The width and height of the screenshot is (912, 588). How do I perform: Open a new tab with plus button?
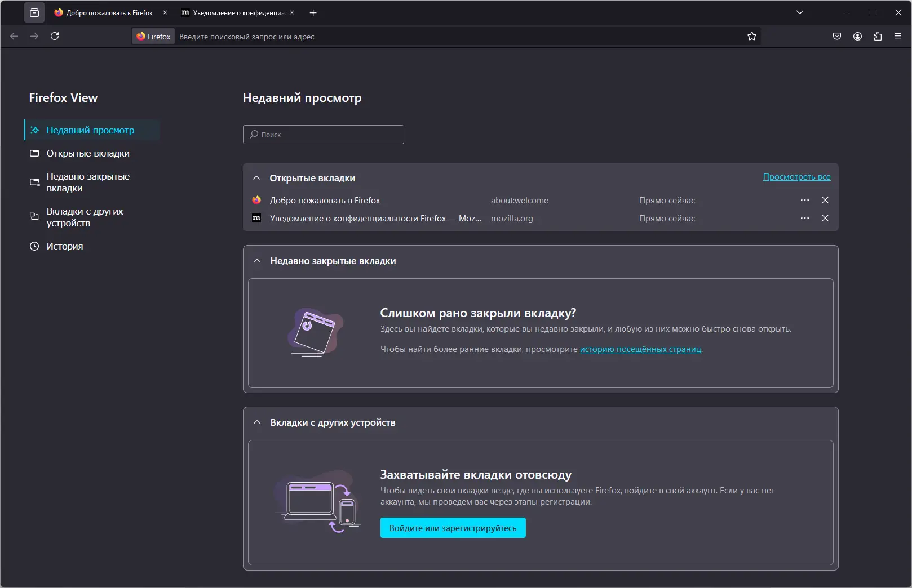313,12
